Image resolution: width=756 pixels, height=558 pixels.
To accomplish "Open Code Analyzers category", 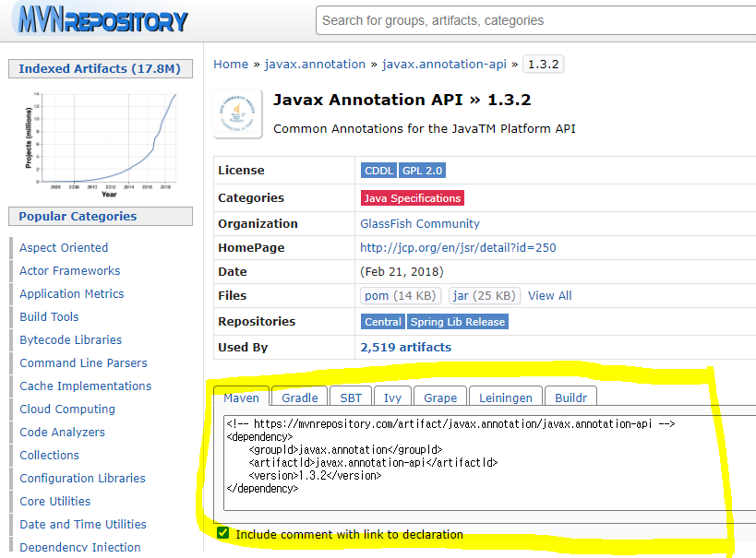I will pyautogui.click(x=62, y=433).
